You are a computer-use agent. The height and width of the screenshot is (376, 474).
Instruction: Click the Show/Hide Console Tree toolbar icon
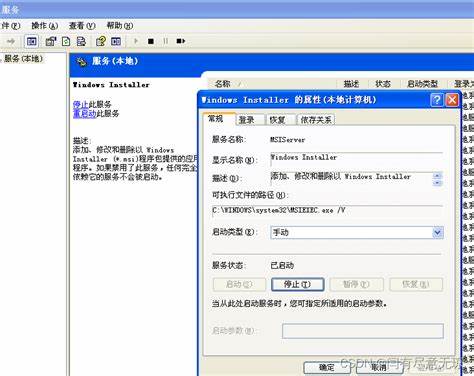[x=32, y=41]
